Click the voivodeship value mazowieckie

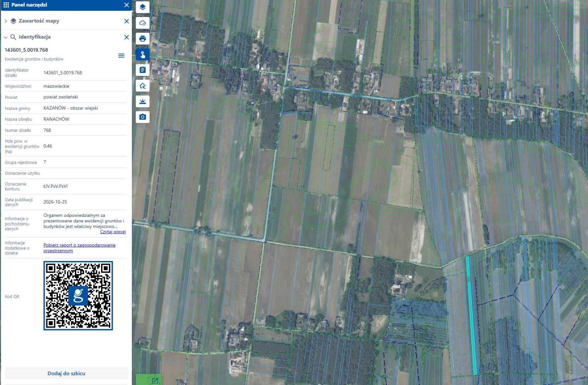[x=57, y=86]
